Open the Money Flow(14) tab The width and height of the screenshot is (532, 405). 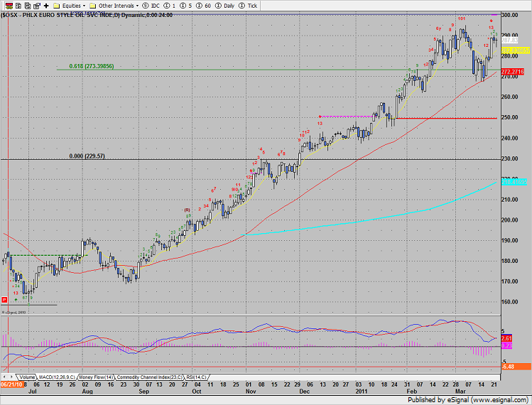[x=97, y=377]
